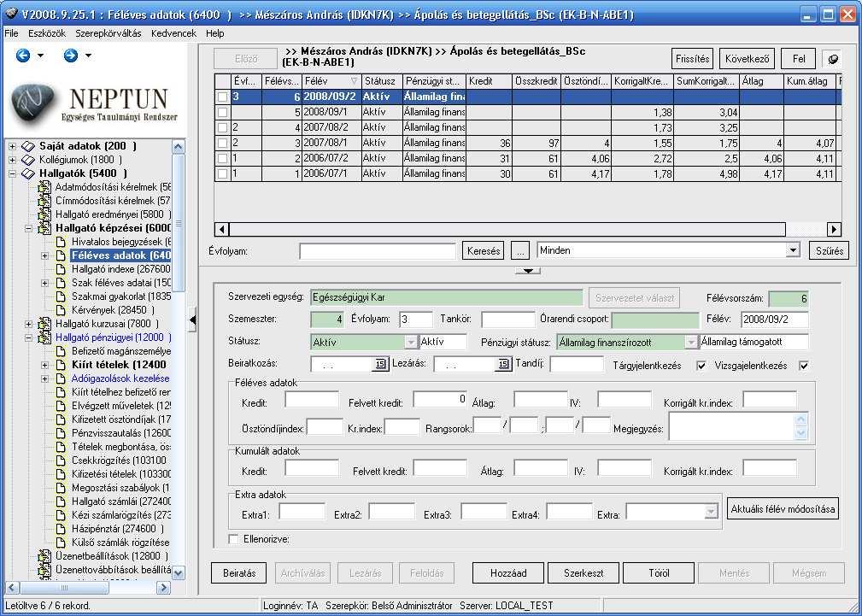Viewport: 862px width, 616px height.
Task: Open the forward arrow history dropdown
Action: point(88,56)
